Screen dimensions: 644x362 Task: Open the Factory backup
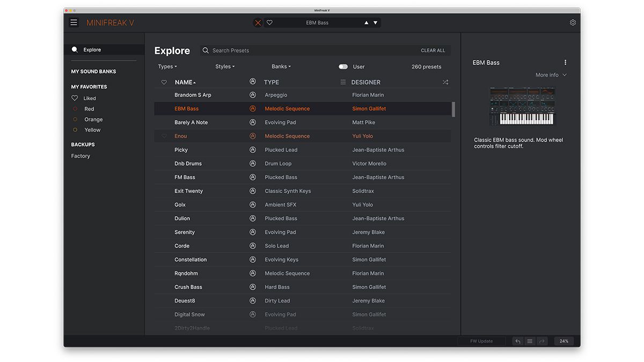pos(80,156)
